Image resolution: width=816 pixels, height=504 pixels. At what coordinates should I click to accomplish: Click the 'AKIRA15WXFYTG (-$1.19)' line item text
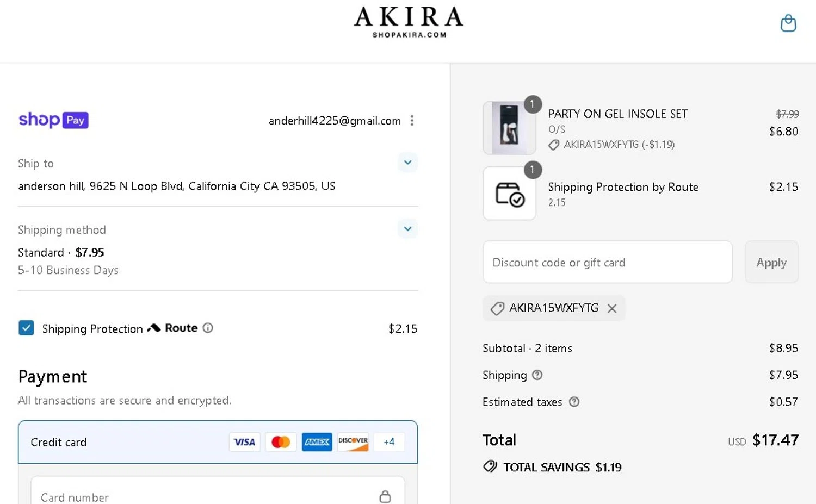coord(619,145)
